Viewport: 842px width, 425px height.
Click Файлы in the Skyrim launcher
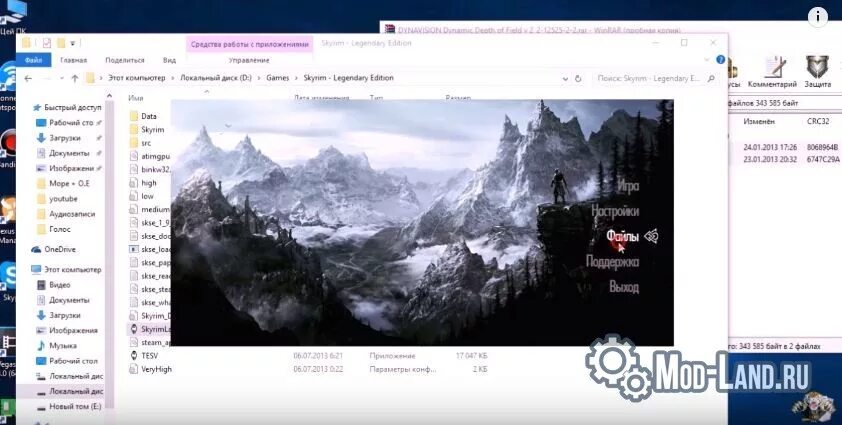tap(622, 235)
